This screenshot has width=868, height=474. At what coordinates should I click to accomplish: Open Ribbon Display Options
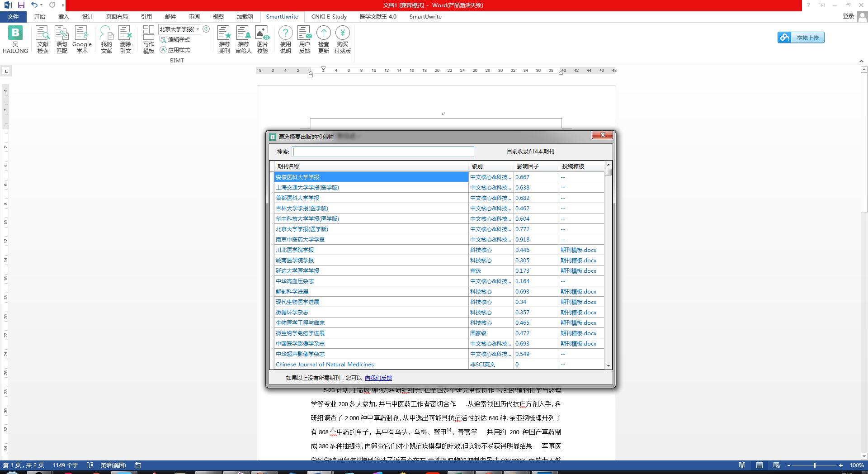(821, 5)
